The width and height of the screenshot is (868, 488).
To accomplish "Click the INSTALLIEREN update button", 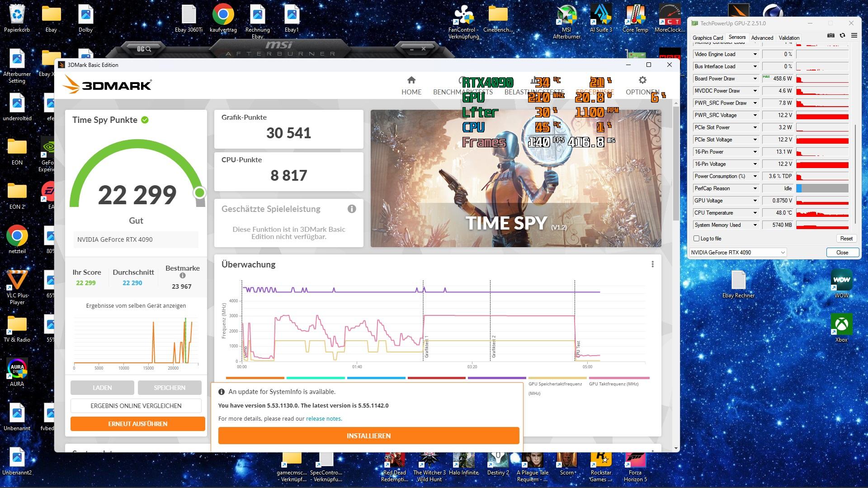I will (368, 436).
